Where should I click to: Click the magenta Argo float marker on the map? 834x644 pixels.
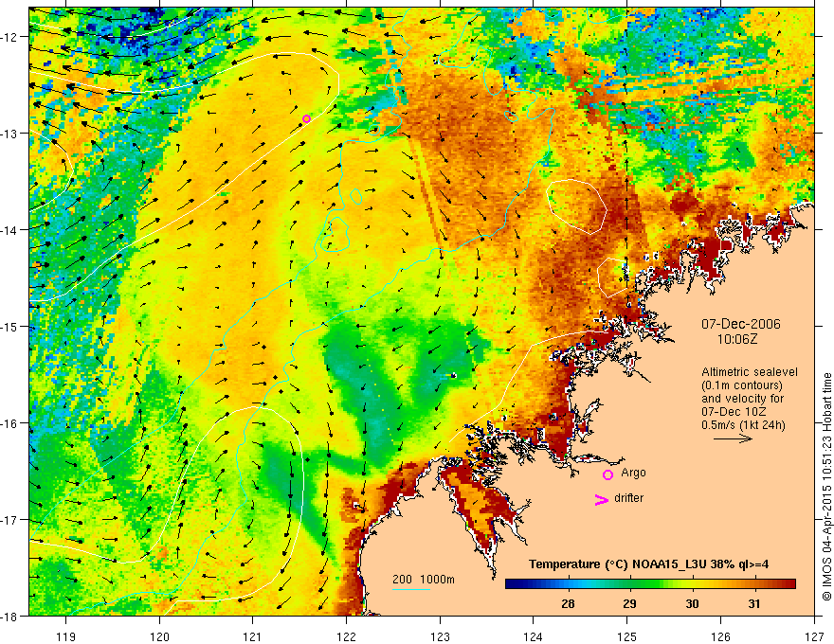tap(306, 118)
